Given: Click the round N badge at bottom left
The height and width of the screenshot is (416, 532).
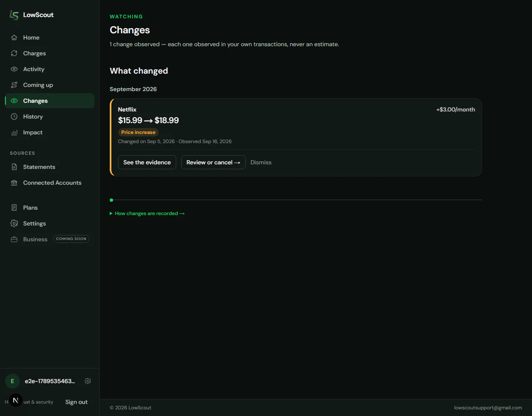Looking at the screenshot, I should point(16,400).
